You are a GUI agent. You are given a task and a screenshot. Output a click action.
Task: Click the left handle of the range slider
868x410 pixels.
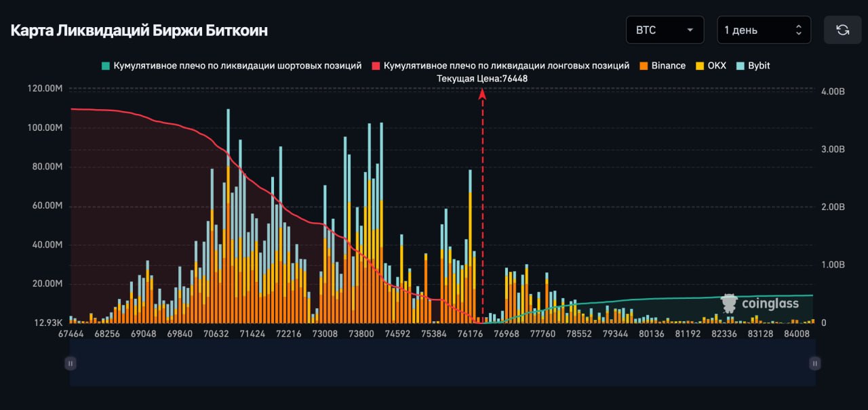point(70,363)
